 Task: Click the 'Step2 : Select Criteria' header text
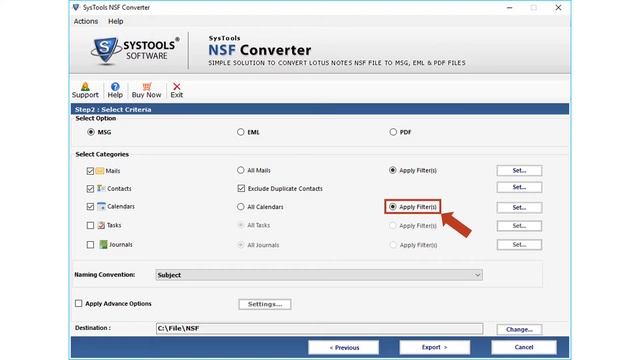pos(113,109)
